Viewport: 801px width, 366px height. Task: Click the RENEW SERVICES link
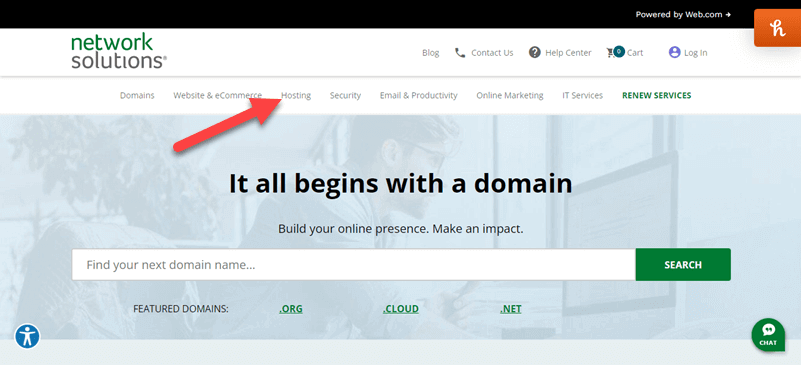pos(656,95)
